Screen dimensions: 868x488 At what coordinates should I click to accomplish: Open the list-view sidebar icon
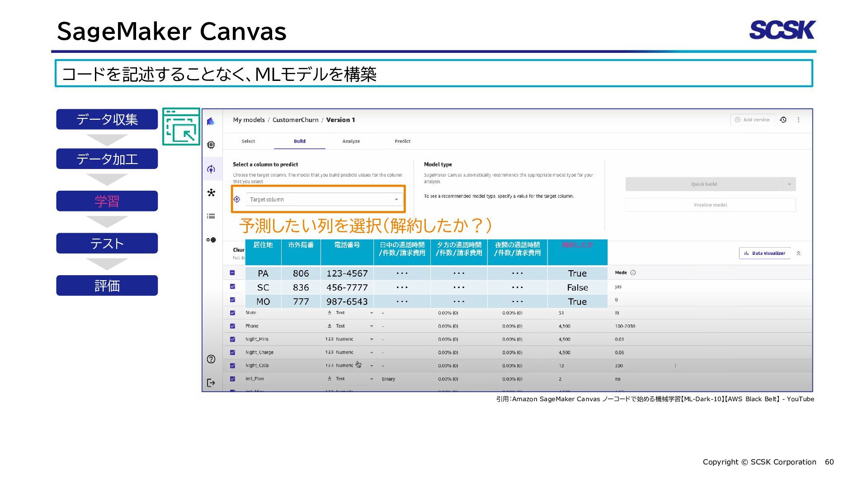[x=211, y=216]
